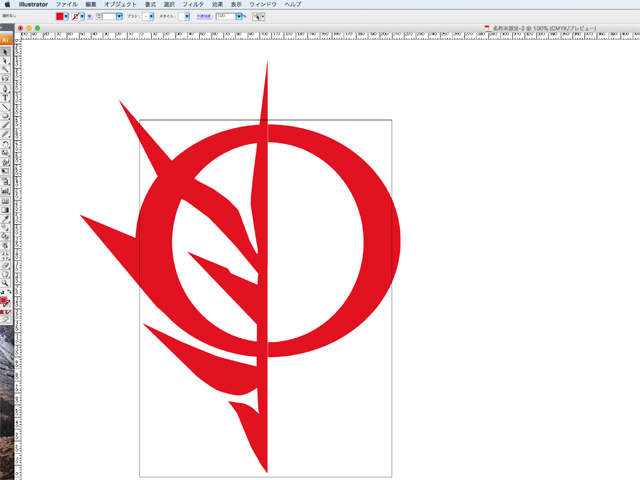Choose the Eraser tool

(5, 265)
